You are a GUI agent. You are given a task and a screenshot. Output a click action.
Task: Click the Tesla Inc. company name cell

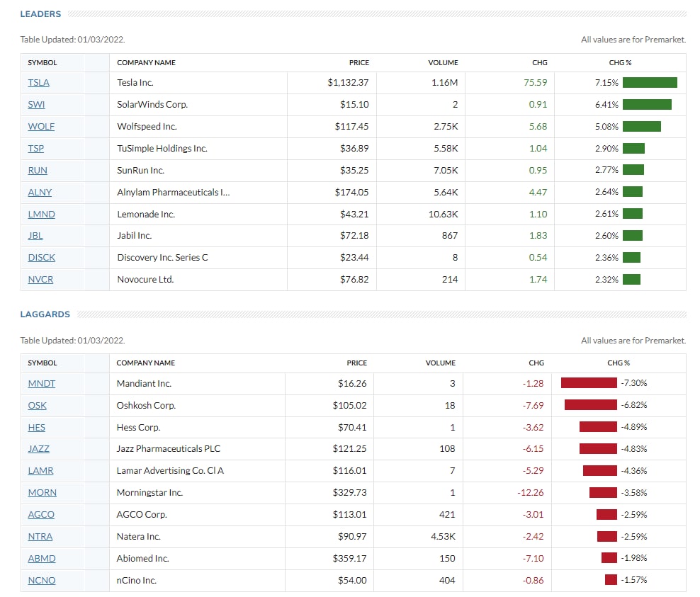[x=135, y=83]
